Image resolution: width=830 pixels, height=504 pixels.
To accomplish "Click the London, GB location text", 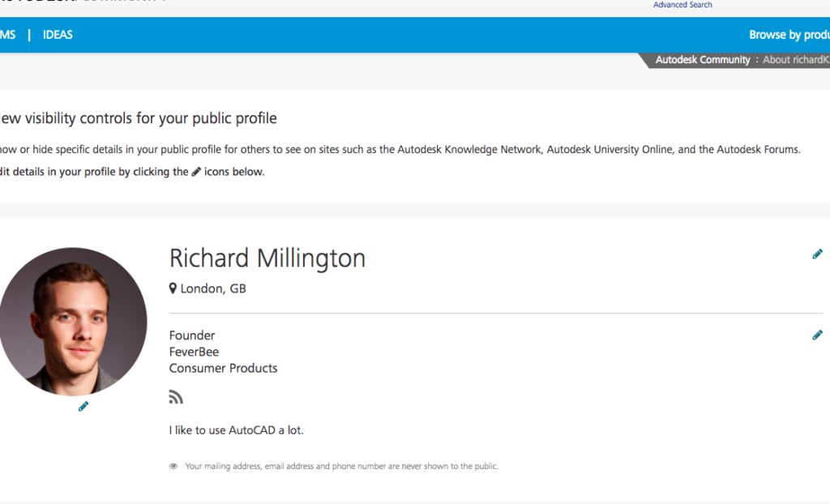I will pyautogui.click(x=213, y=288).
